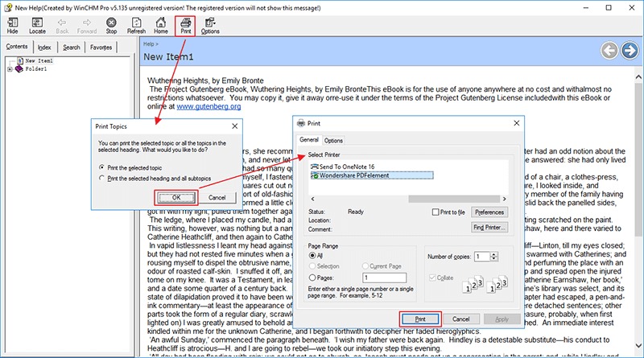Increase number of copies with spinner arrow
The height and width of the screenshot is (358, 644).
[490, 253]
